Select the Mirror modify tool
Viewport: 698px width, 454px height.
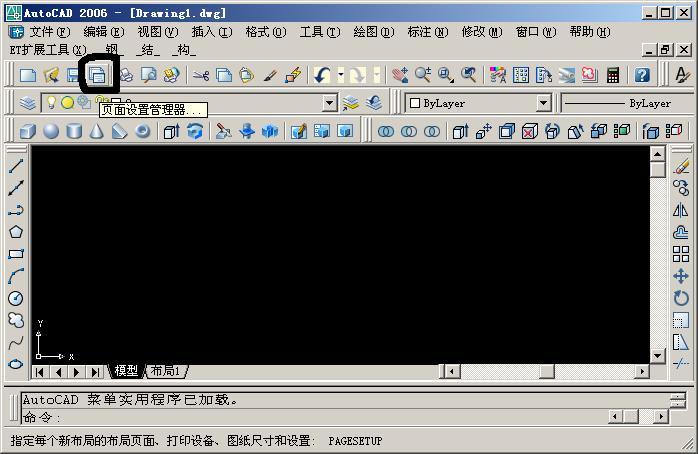[x=681, y=210]
